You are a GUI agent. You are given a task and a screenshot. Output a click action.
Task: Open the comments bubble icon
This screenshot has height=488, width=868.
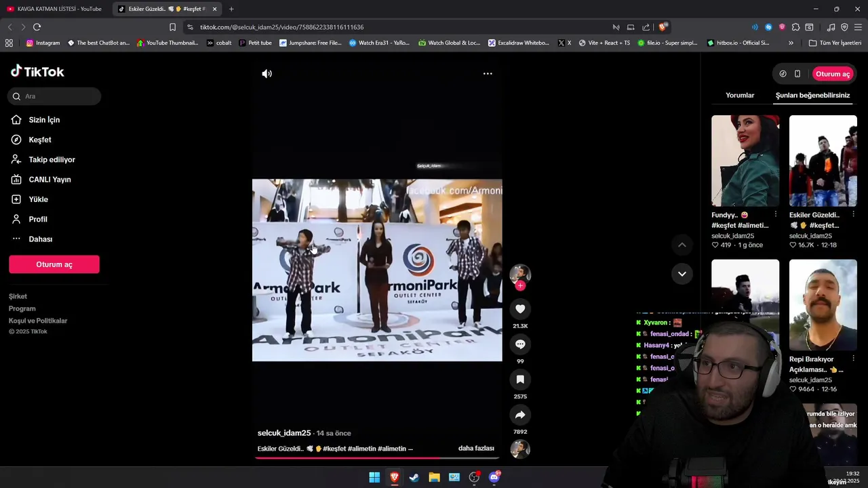(520, 344)
